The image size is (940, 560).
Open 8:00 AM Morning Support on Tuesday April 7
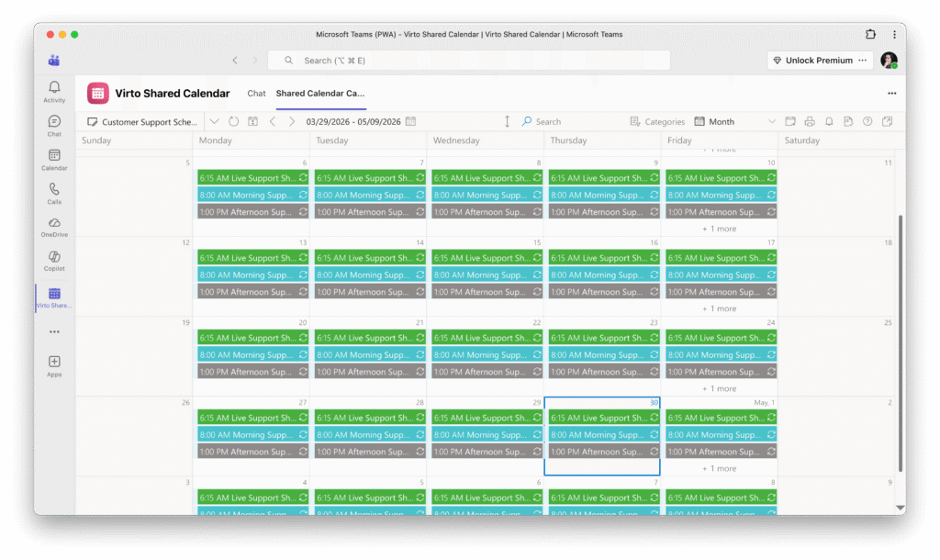tap(370, 195)
